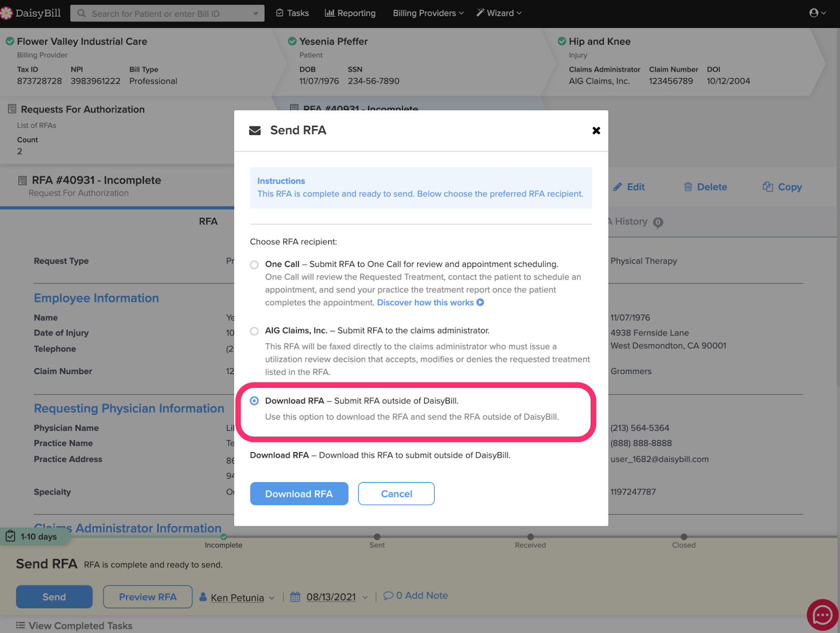Click the RFA #40931 document icon

point(23,180)
